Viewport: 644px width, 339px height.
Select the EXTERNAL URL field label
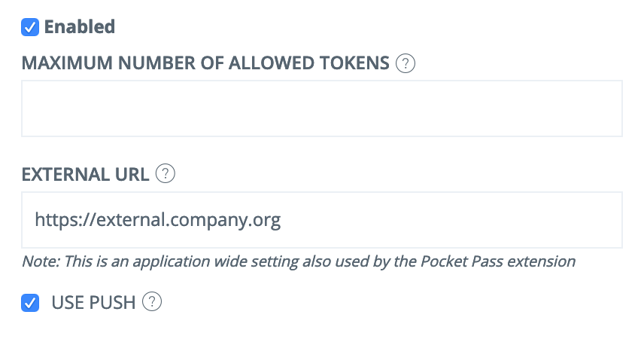coord(85,175)
